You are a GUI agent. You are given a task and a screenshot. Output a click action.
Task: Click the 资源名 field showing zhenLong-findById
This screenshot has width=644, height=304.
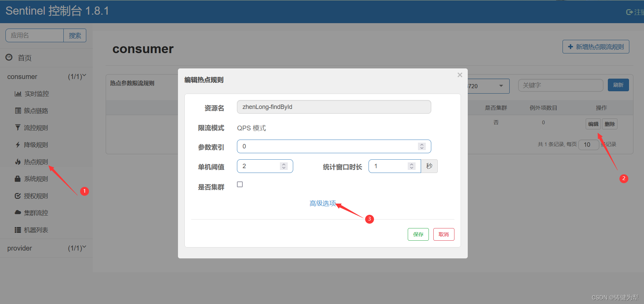[334, 107]
